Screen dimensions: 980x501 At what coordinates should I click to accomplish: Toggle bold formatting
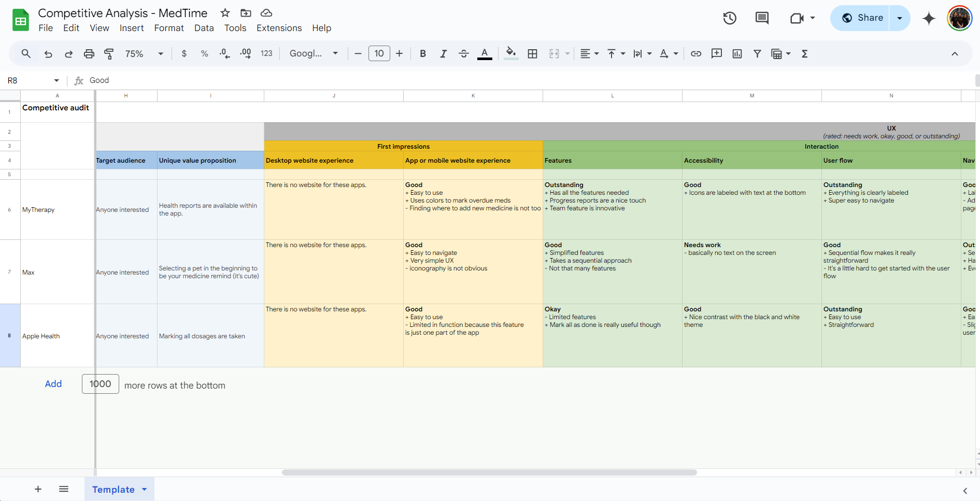tap(423, 54)
